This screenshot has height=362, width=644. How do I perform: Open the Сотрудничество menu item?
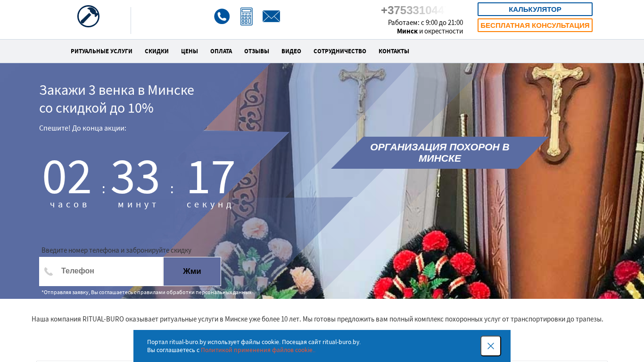pos(339,51)
